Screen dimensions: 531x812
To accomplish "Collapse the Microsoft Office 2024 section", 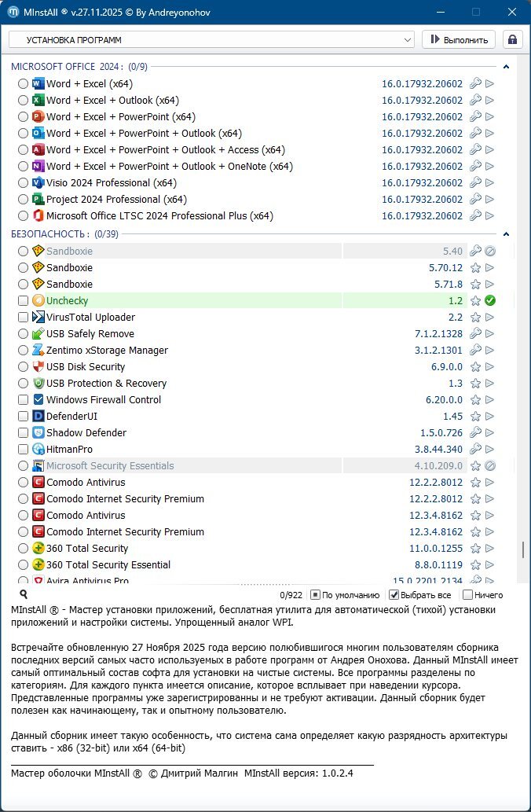I will 507,68.
